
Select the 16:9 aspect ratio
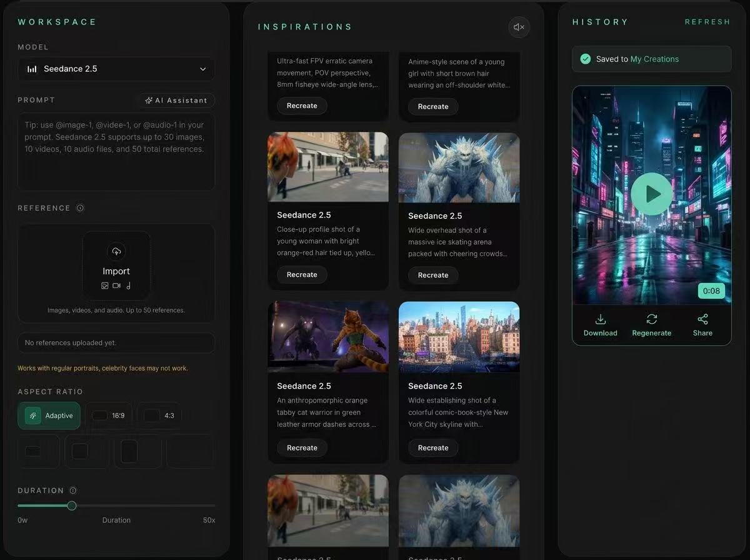tap(109, 416)
